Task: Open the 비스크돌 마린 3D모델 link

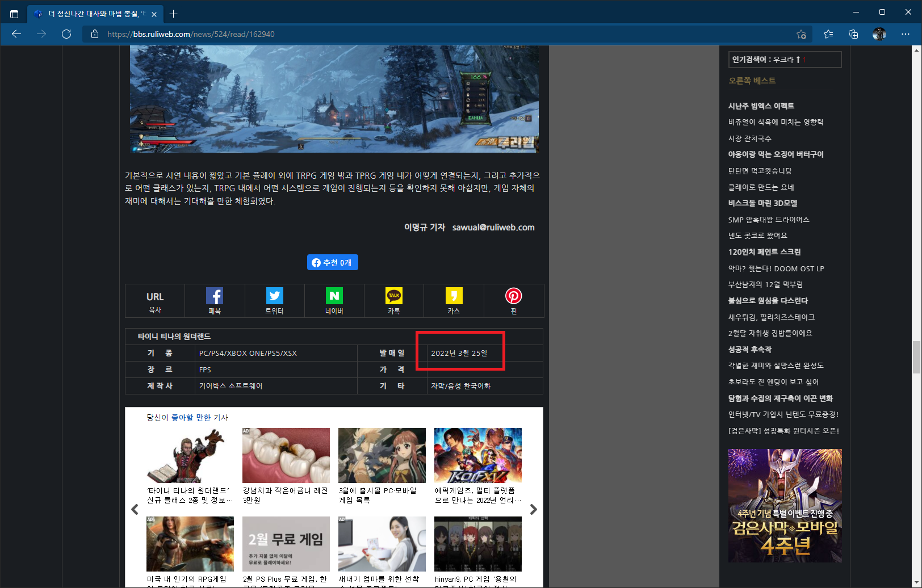Action: pos(762,203)
